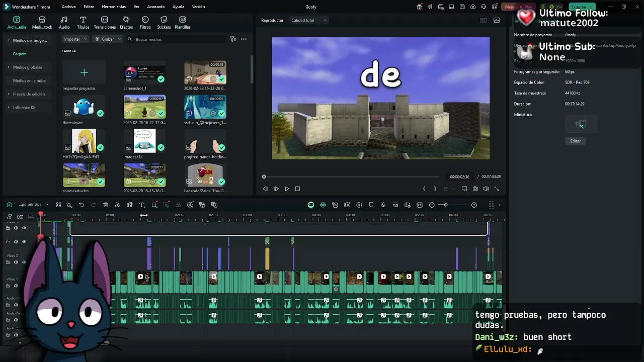The height and width of the screenshot is (362, 644).
Task: Open the Grabar dropdown
Action: tap(108, 39)
